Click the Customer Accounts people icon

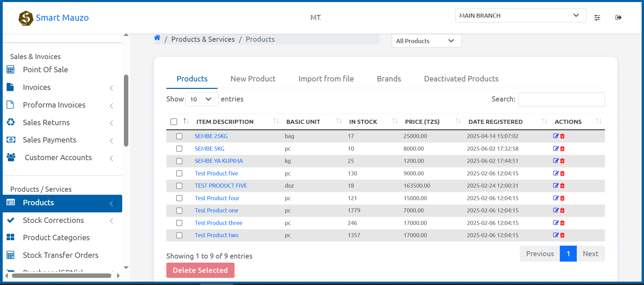pyautogui.click(x=11, y=157)
